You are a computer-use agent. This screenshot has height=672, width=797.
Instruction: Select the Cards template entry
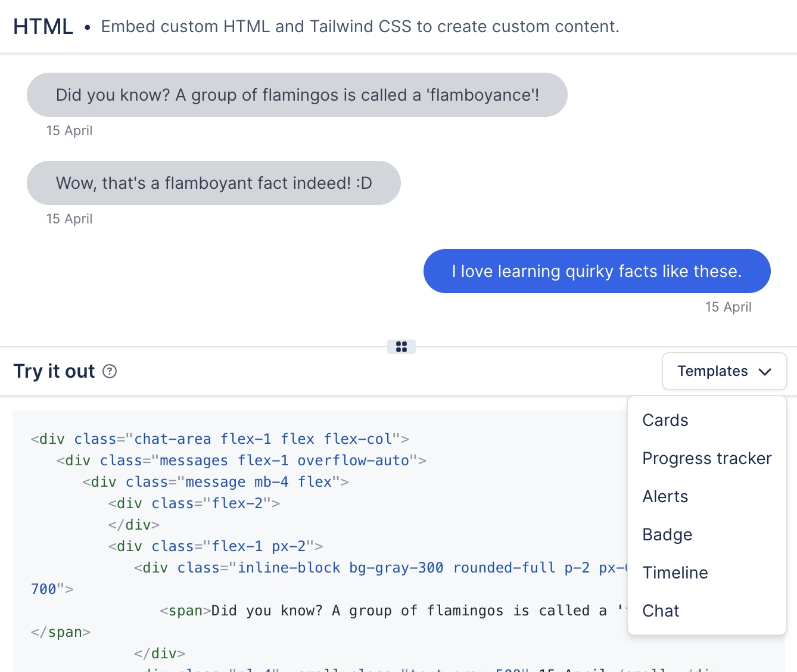665,420
